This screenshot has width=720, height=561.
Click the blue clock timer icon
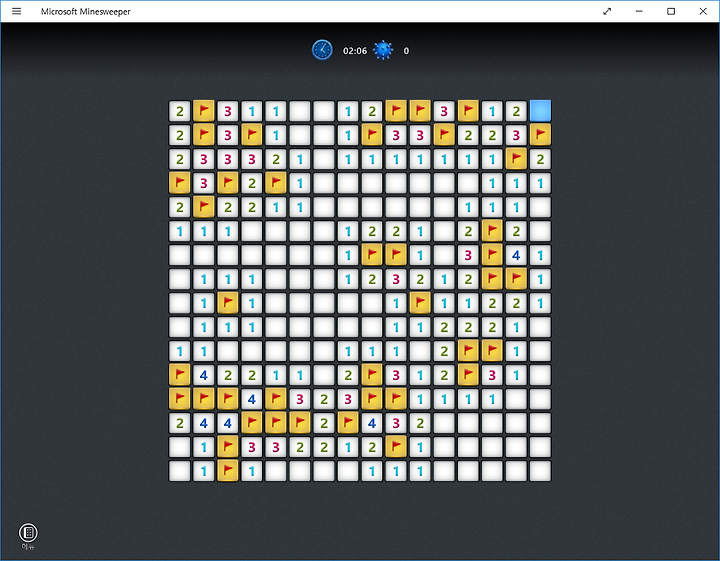[322, 50]
